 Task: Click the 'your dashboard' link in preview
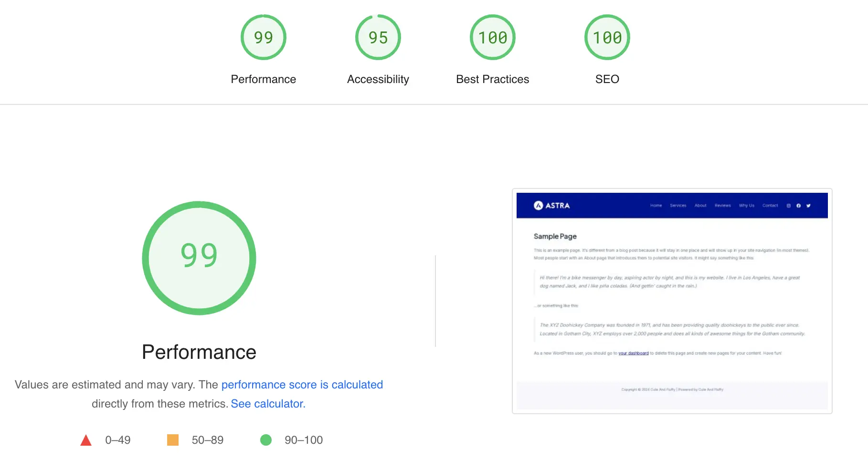pyautogui.click(x=633, y=353)
